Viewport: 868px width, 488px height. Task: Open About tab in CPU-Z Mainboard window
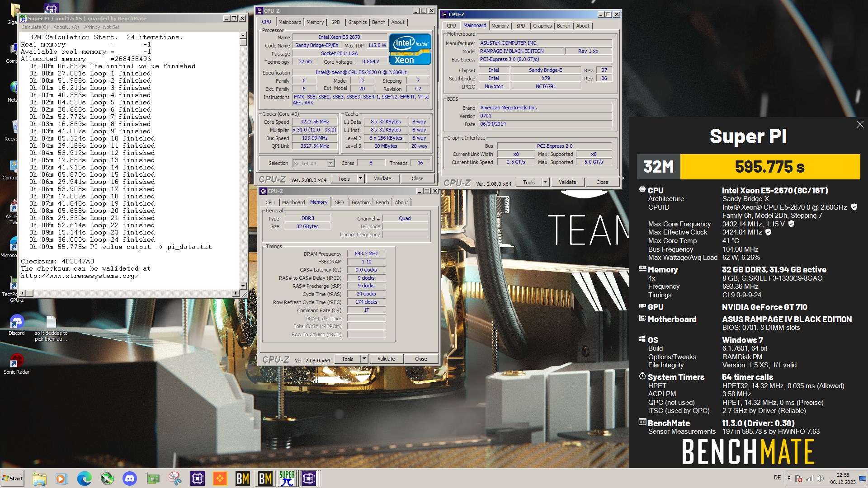pos(582,26)
